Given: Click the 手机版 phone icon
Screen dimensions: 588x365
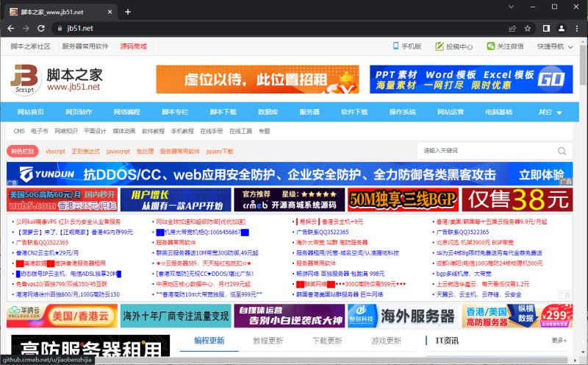Looking at the screenshot, I should click(395, 46).
